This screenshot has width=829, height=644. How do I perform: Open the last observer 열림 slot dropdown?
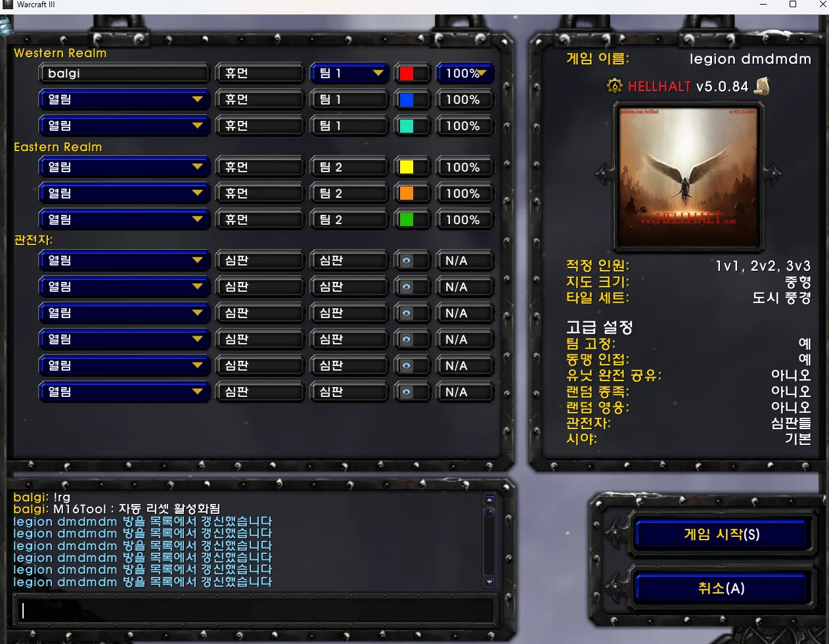coord(124,392)
